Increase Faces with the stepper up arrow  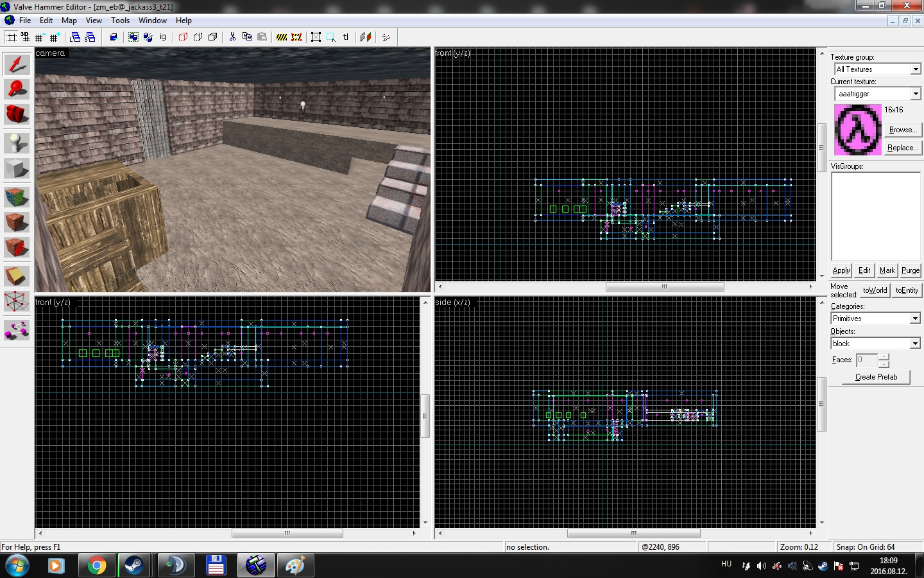click(884, 356)
